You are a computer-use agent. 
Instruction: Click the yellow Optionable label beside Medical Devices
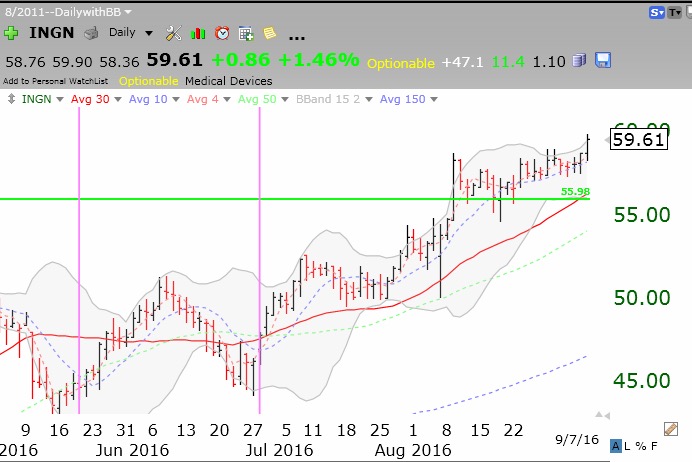click(x=148, y=81)
